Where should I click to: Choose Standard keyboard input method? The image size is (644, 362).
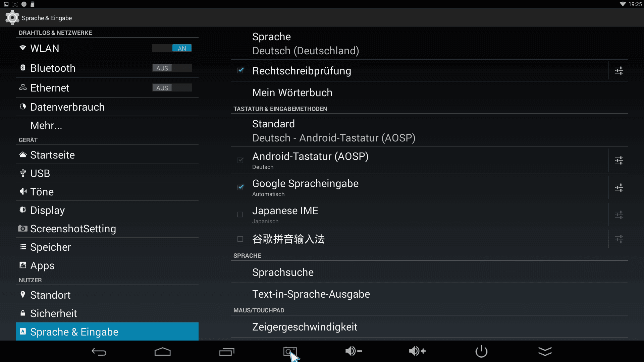[429, 131]
